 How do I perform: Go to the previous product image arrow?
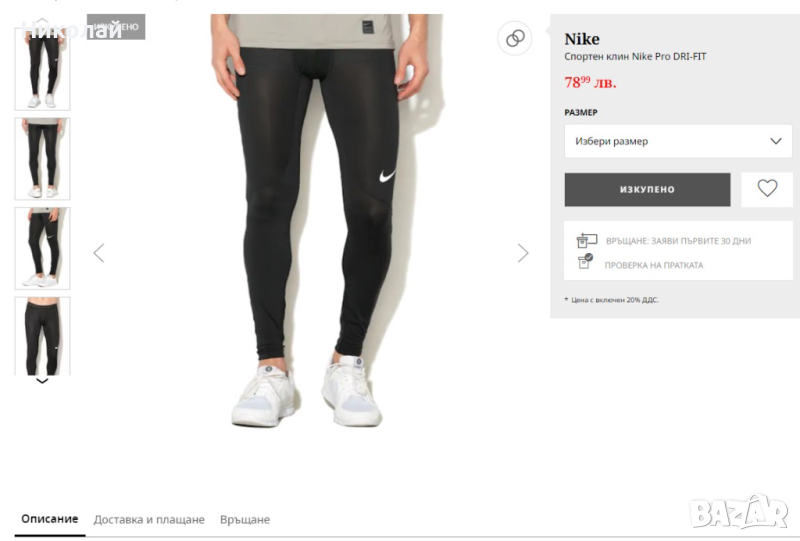99,253
